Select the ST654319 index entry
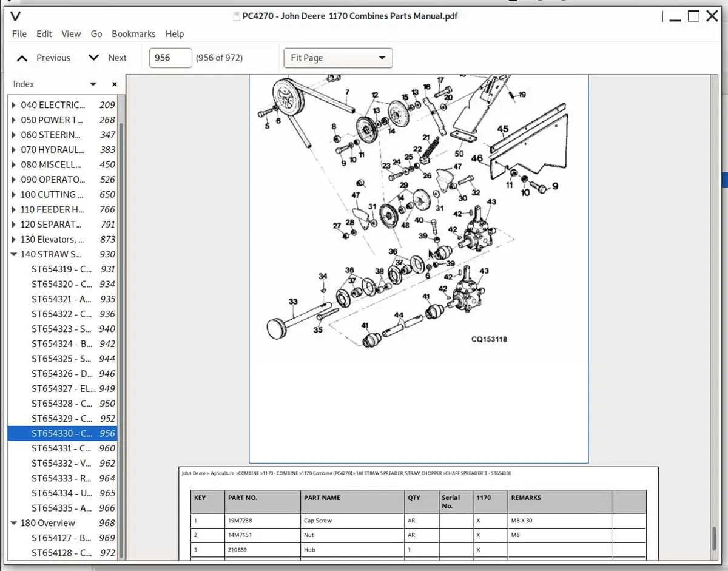 click(62, 269)
